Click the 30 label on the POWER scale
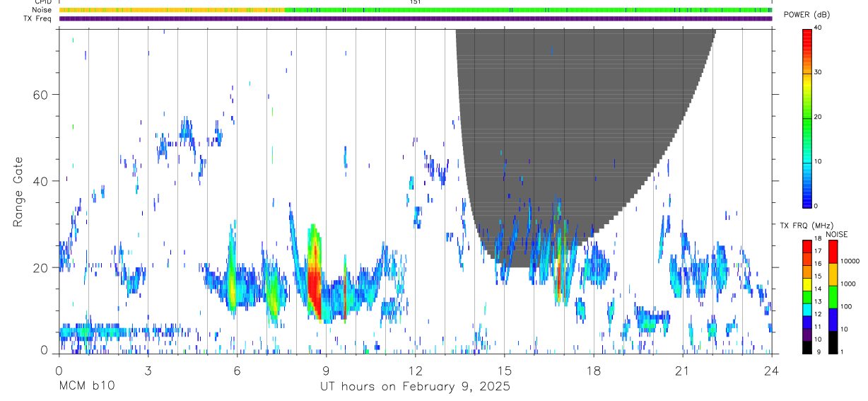 819,73
